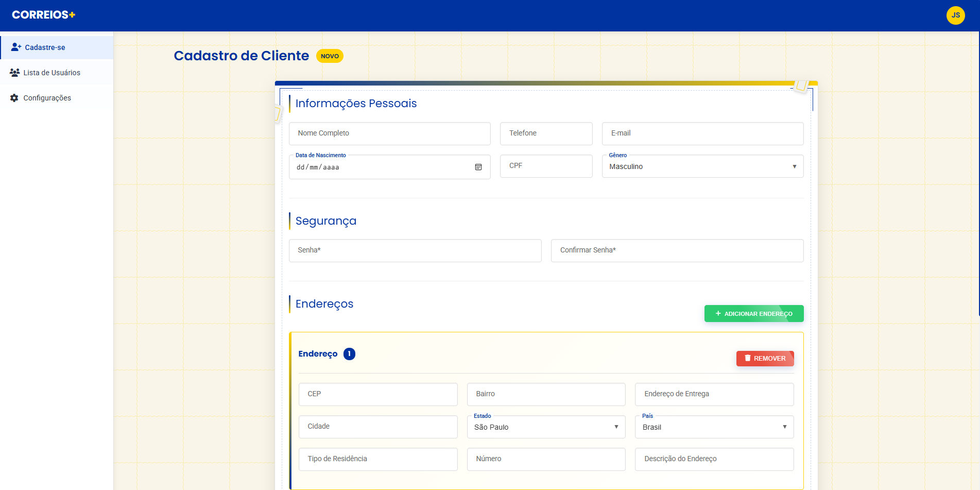The height and width of the screenshot is (490, 980).
Task: Click the trash icon on Remover
Action: tap(747, 358)
